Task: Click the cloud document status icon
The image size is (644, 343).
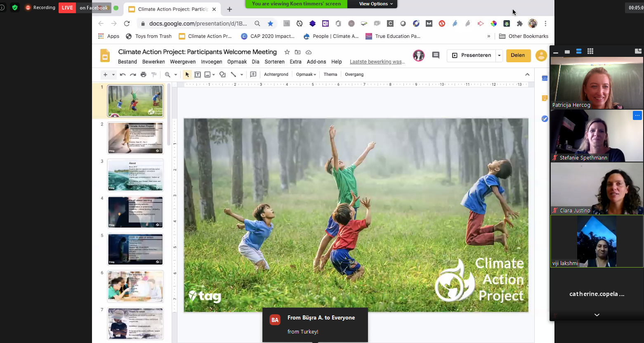Action: pos(309,52)
